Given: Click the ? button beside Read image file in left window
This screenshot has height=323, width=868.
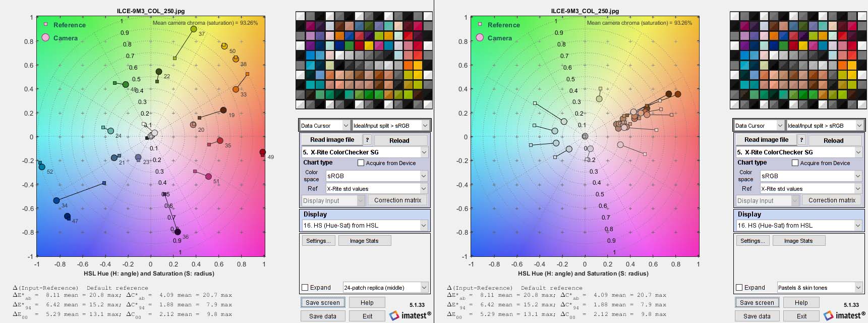Looking at the screenshot, I should coord(367,140).
